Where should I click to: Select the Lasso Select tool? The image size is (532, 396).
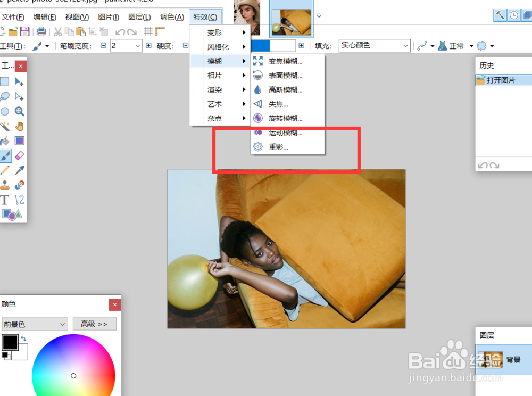coord(5,96)
